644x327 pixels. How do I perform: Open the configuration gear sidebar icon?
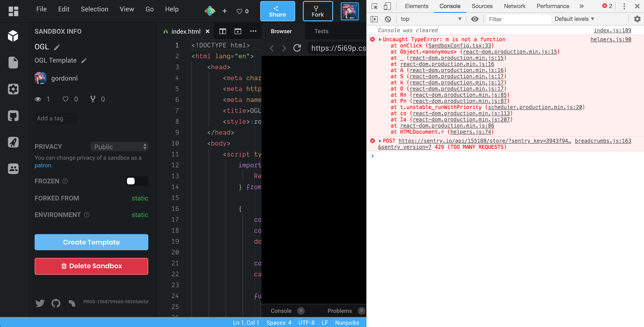(x=13, y=89)
